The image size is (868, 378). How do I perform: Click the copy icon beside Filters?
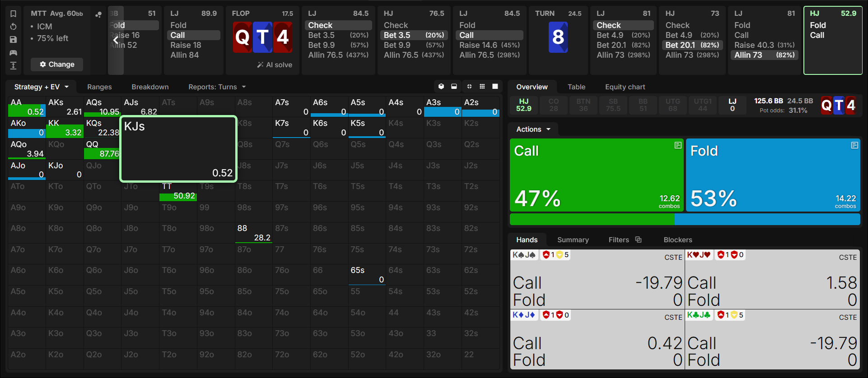coord(638,240)
